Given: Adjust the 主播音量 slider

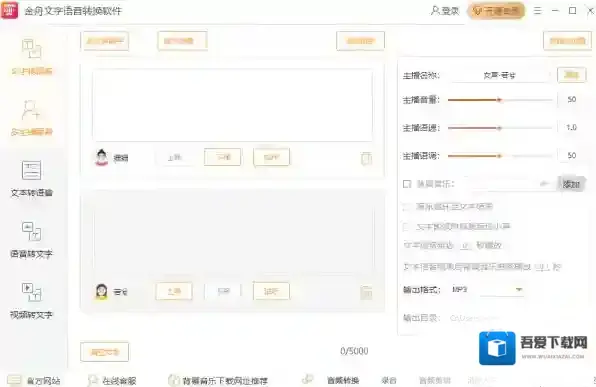Looking at the screenshot, I should coord(500,100).
